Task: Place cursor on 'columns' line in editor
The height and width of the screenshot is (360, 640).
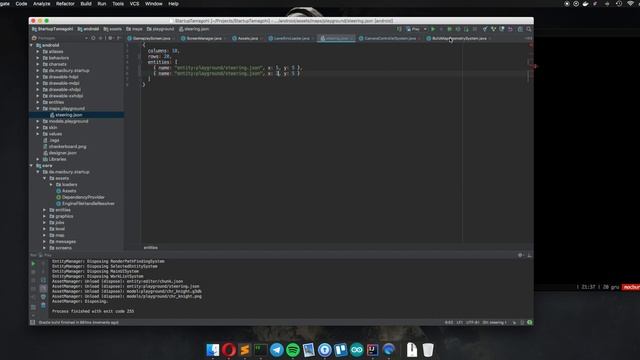Action: point(163,51)
